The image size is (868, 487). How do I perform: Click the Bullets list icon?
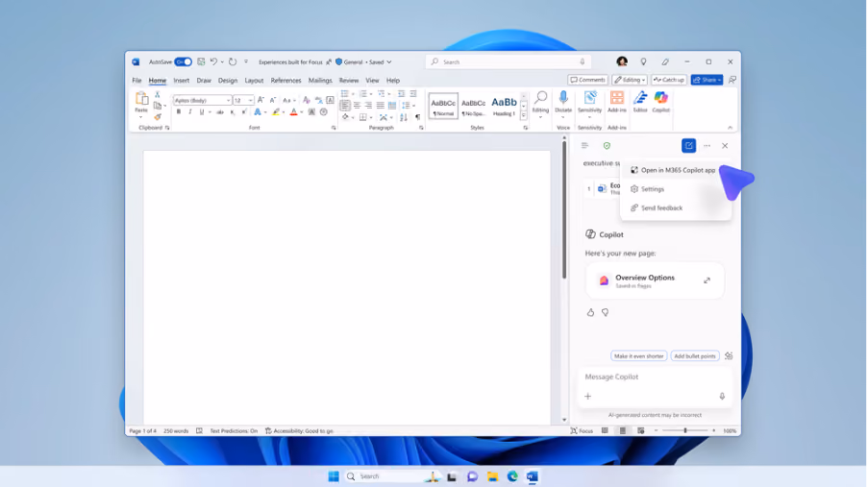345,93
